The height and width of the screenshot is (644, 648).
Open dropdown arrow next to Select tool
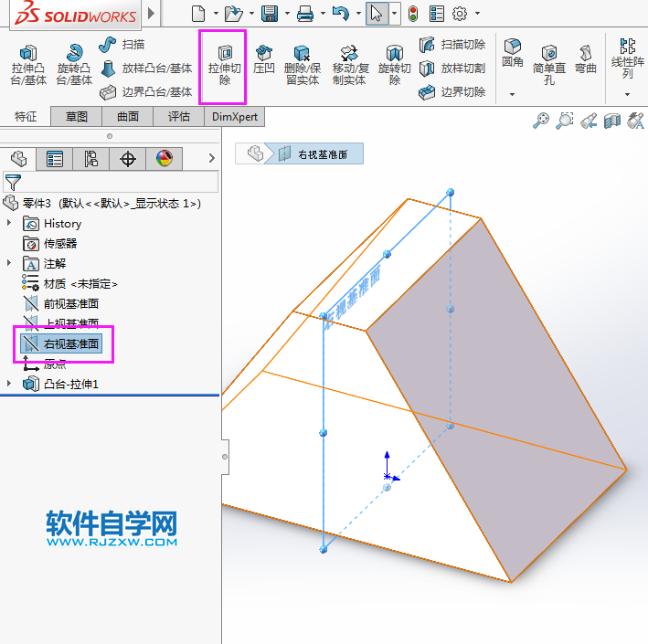pyautogui.click(x=394, y=14)
